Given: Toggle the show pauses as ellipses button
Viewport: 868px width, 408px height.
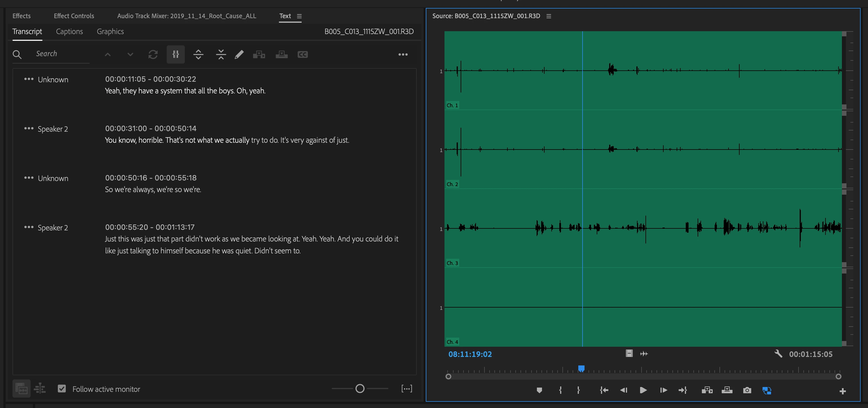Looking at the screenshot, I should coord(407,389).
